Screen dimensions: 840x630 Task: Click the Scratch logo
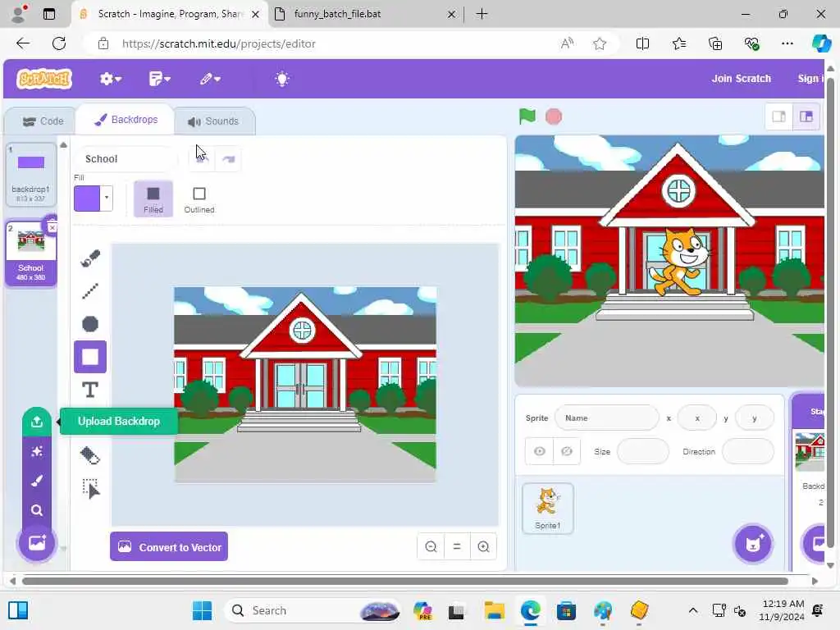click(x=44, y=79)
